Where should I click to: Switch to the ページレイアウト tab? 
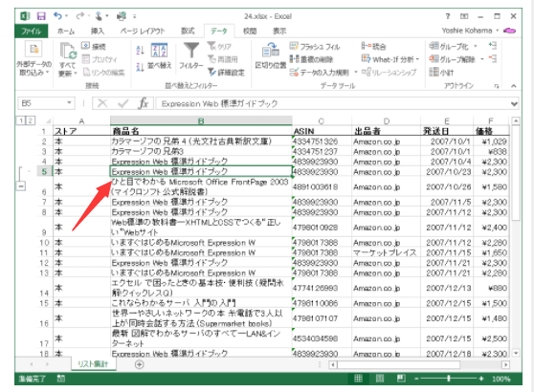tap(143, 32)
